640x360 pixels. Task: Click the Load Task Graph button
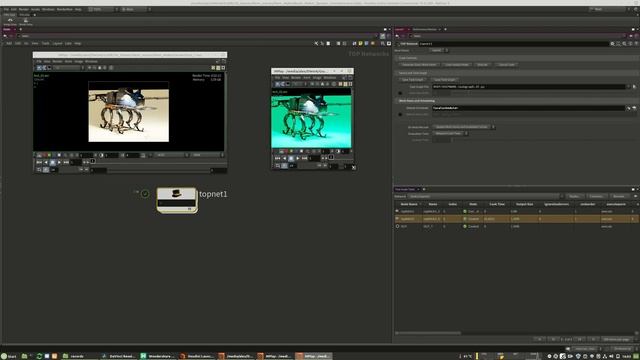(444, 79)
